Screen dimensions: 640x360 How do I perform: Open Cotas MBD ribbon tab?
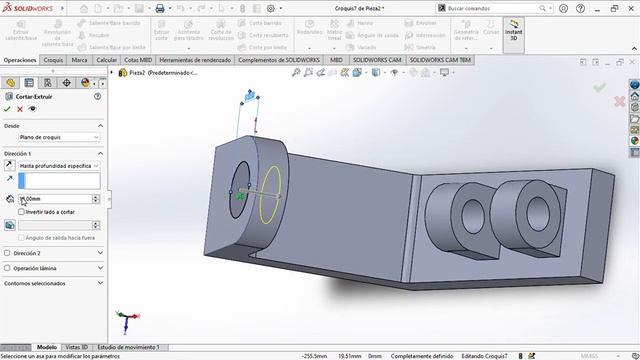[x=138, y=60]
